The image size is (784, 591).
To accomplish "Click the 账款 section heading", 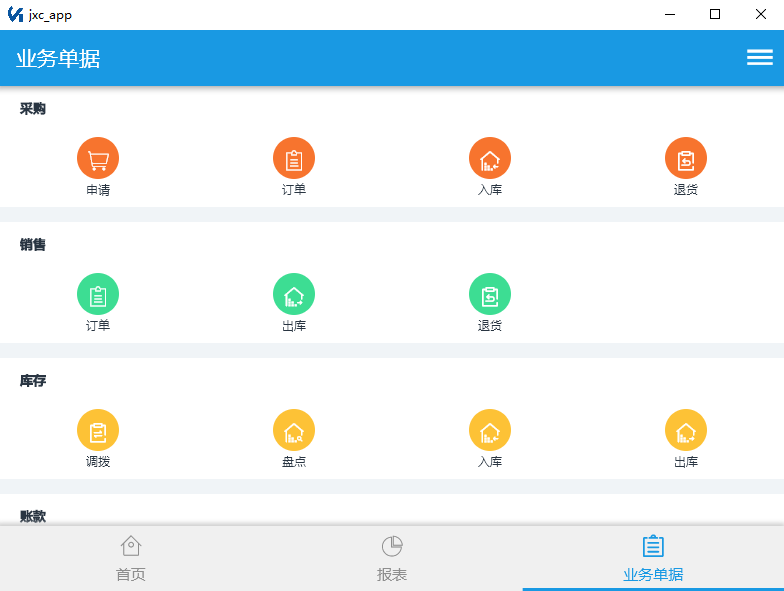I will tap(32, 516).
